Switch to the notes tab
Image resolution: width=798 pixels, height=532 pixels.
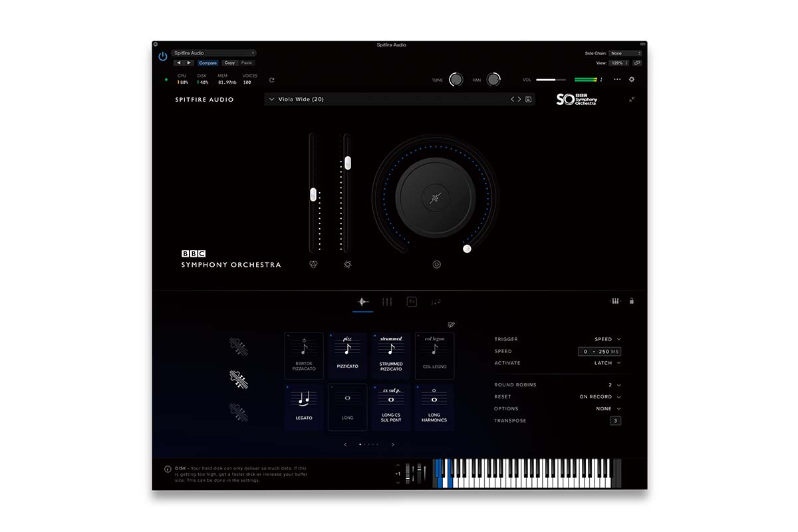[436, 301]
